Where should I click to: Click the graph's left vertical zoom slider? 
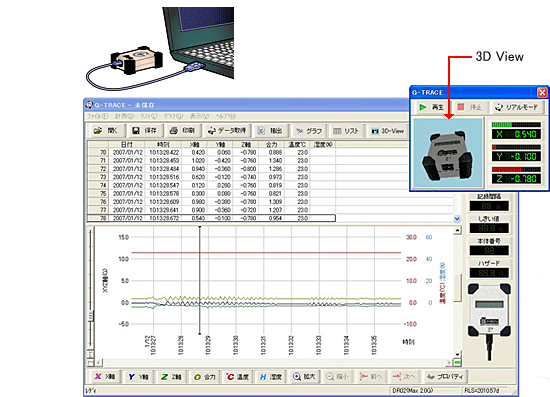pyautogui.click(x=91, y=315)
